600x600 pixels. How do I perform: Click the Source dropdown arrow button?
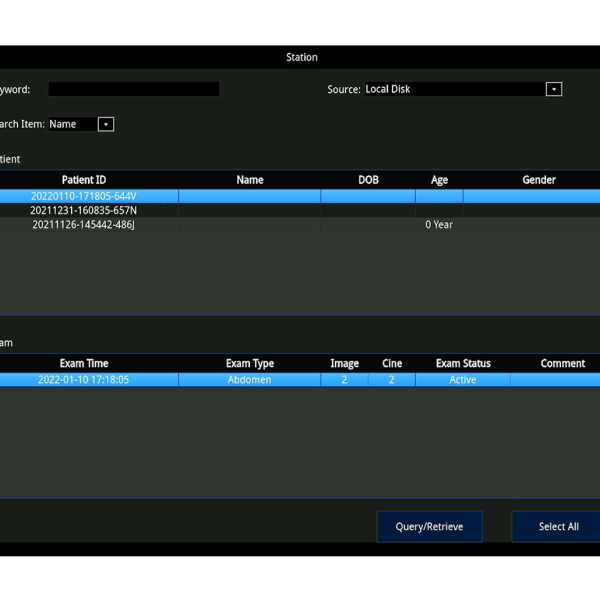pyautogui.click(x=553, y=89)
